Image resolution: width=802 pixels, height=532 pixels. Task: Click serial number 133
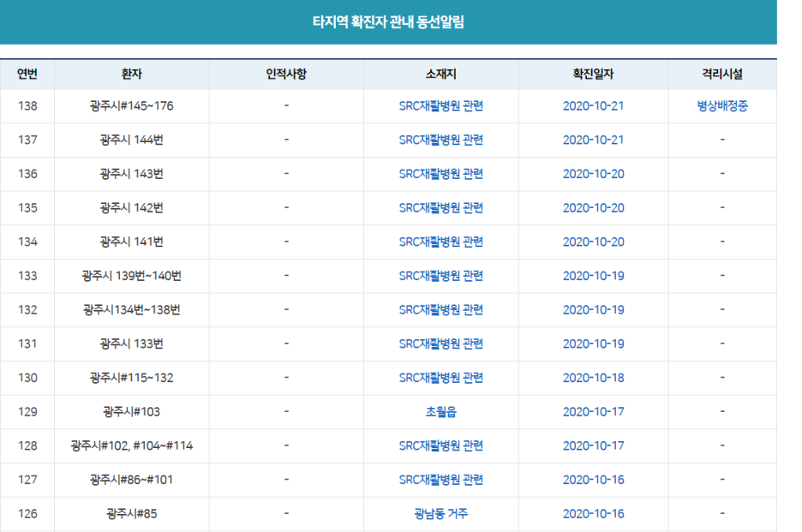27,276
